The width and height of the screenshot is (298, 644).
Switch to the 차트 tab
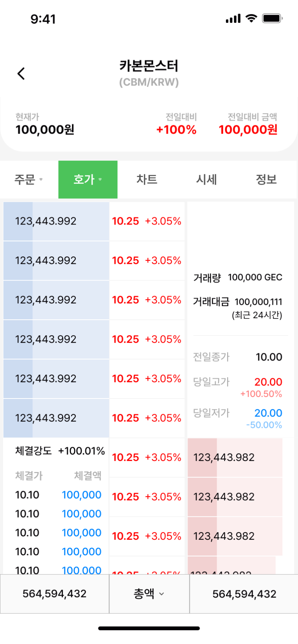(147, 179)
